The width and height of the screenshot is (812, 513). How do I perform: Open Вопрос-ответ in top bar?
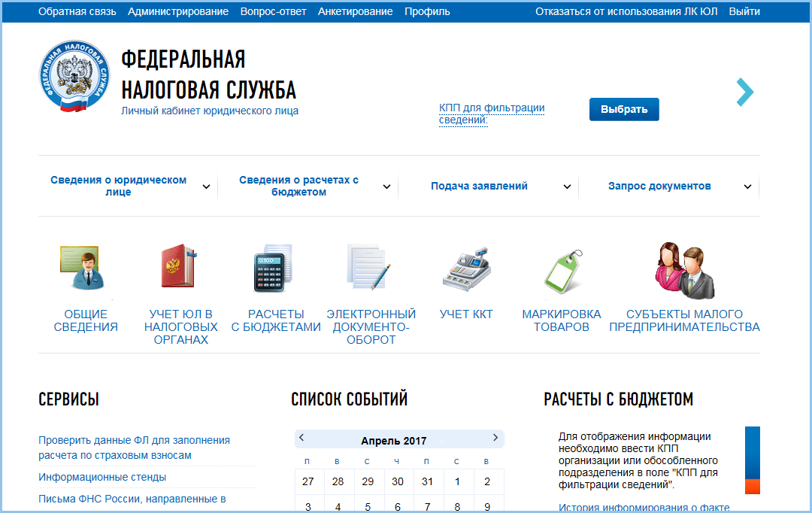[274, 11]
